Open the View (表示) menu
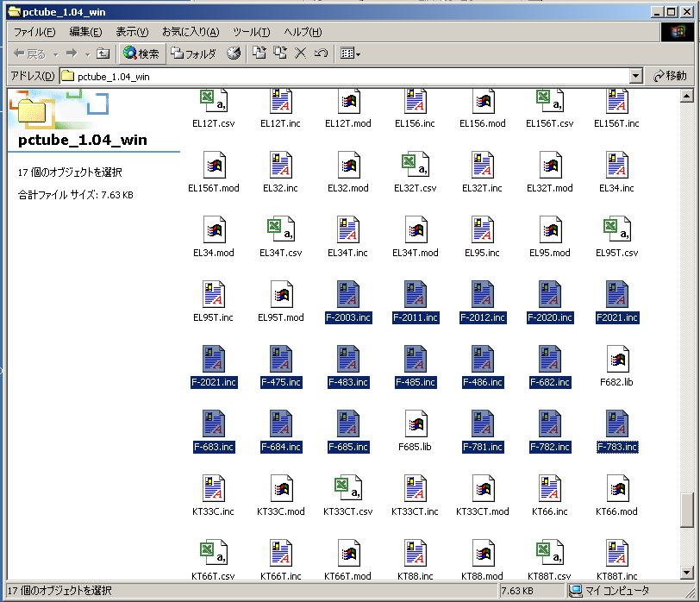 click(x=132, y=32)
